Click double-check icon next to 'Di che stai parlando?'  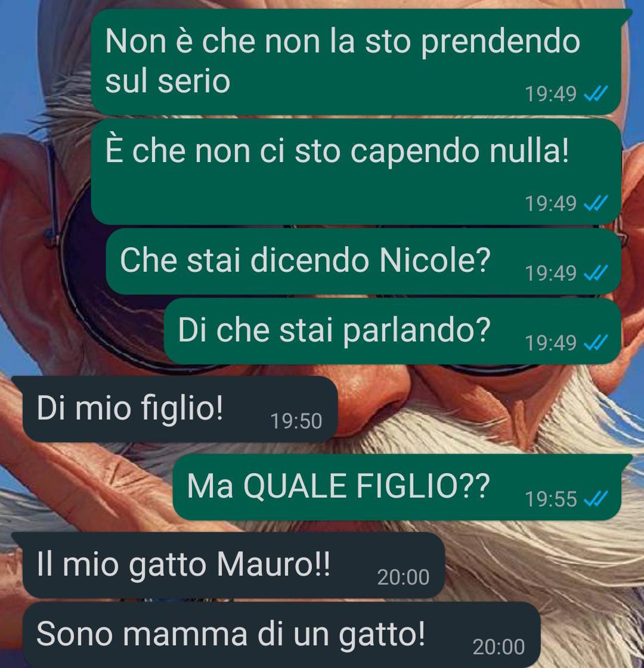pyautogui.click(x=596, y=343)
